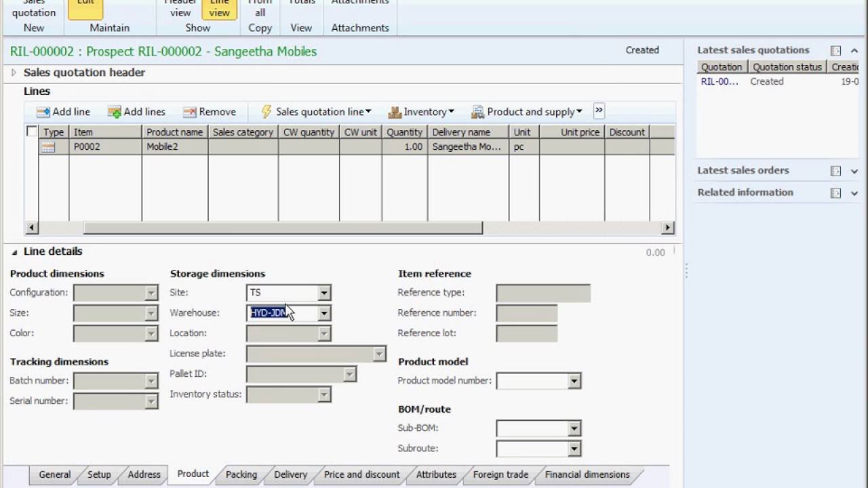The width and height of the screenshot is (868, 488).
Task: Remove the selected quotation line
Action: 210,112
